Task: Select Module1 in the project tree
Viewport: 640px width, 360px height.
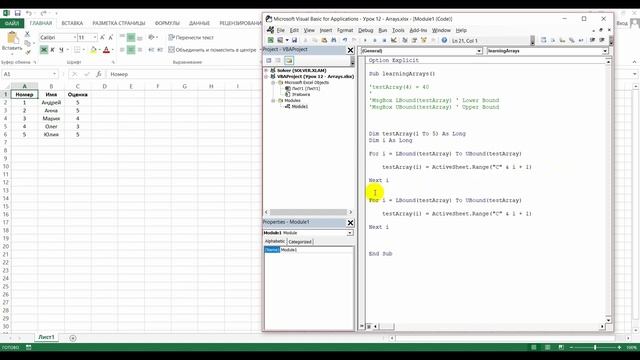Action: coord(300,106)
